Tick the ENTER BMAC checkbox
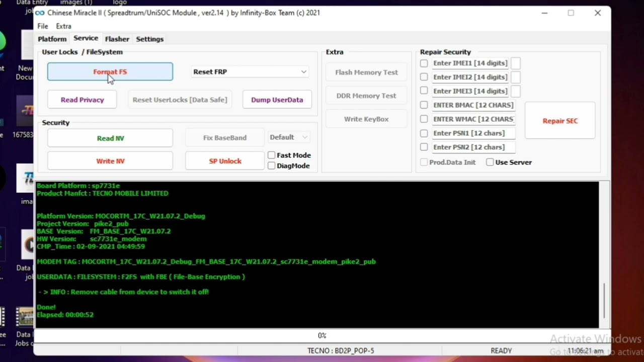The height and width of the screenshot is (362, 644). pyautogui.click(x=424, y=105)
